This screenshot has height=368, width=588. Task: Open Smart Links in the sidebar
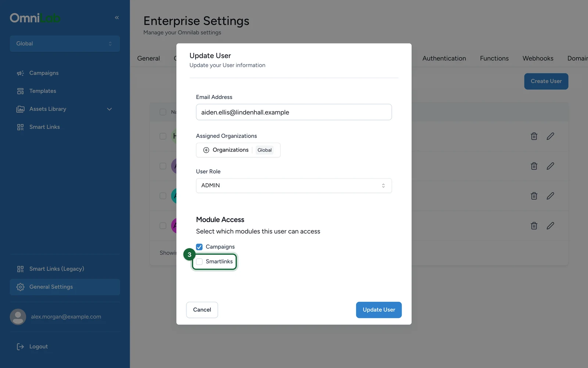coord(44,127)
